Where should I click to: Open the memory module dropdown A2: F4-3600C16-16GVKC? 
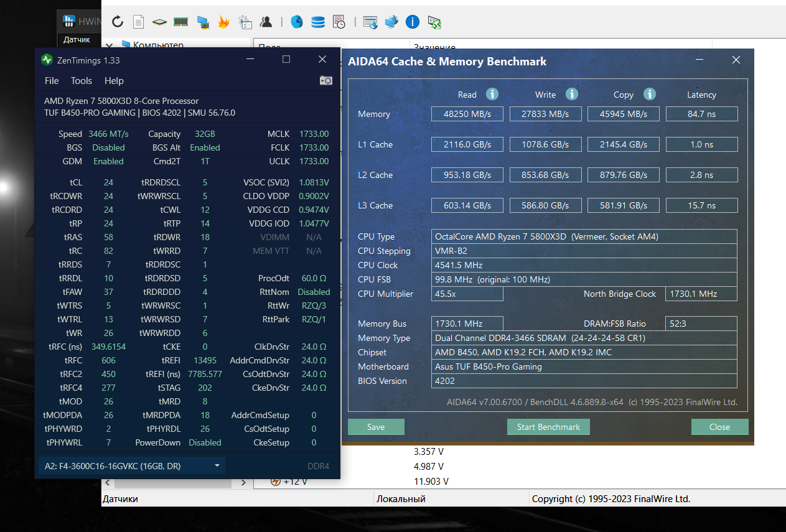[131, 465]
